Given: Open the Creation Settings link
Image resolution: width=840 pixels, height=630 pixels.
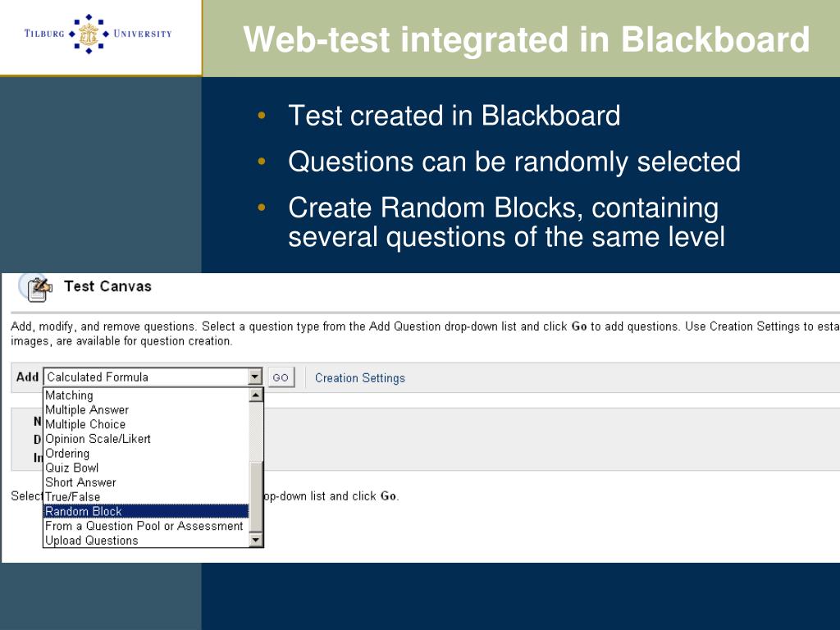Looking at the screenshot, I should pos(360,377).
